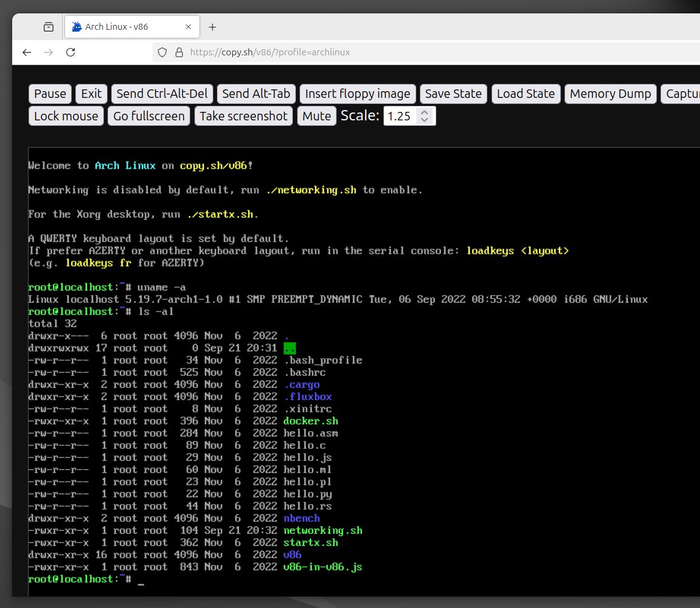Reload the current page
This screenshot has height=608, width=700.
tap(70, 52)
